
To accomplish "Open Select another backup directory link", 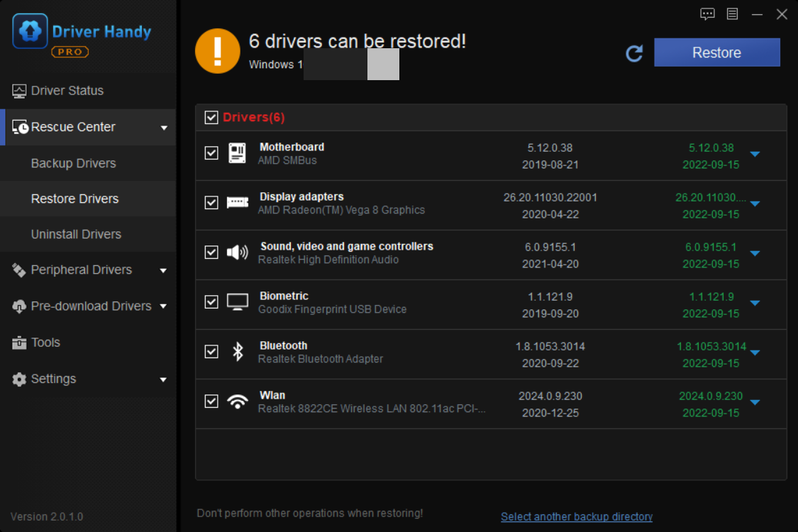I will pos(577,516).
